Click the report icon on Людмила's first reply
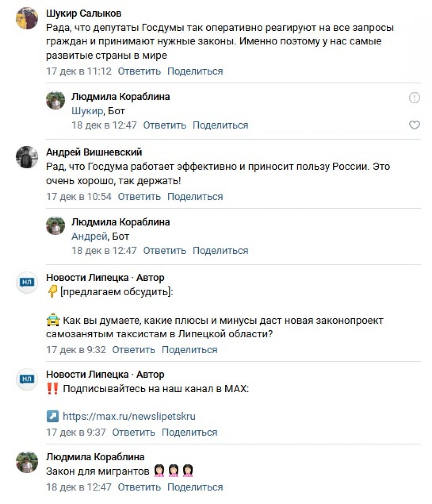The image size is (432, 504). click(414, 98)
